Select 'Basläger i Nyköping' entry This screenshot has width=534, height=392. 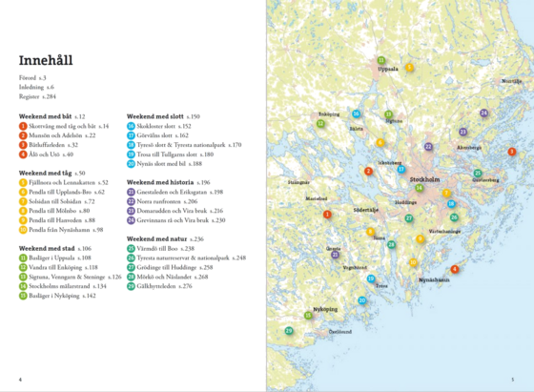click(x=57, y=296)
